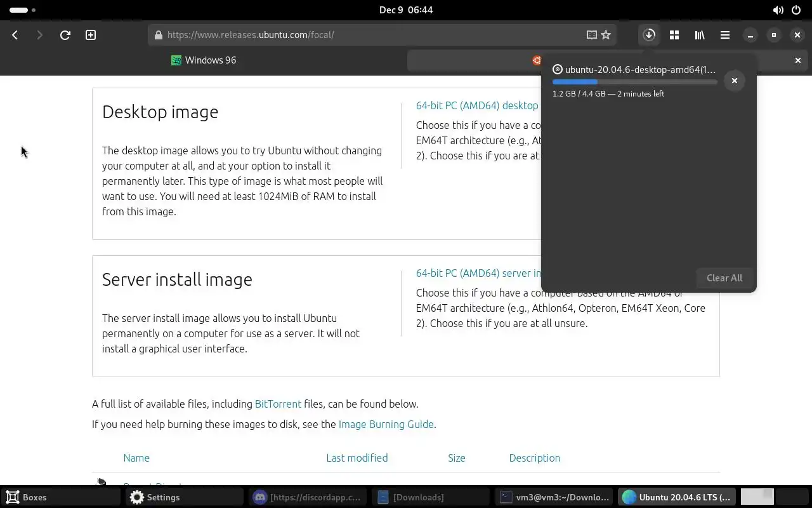Go back to the previous page
The height and width of the screenshot is (508, 812).
[15, 35]
